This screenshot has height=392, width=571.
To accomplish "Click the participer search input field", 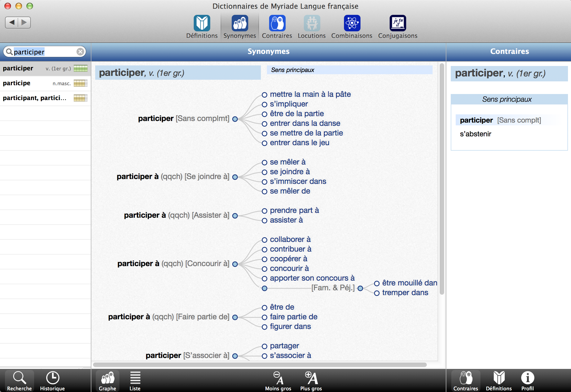I will (45, 52).
